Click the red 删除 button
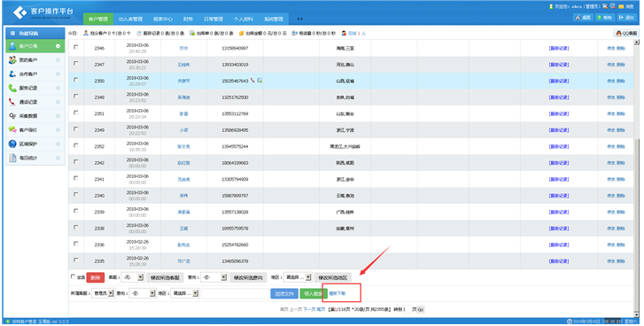644x326 pixels. (x=96, y=277)
